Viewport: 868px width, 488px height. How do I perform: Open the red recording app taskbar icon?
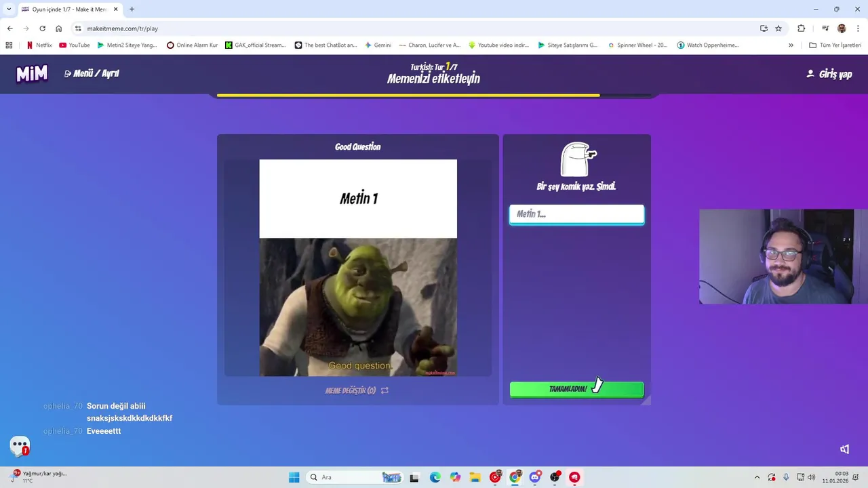(x=574, y=477)
